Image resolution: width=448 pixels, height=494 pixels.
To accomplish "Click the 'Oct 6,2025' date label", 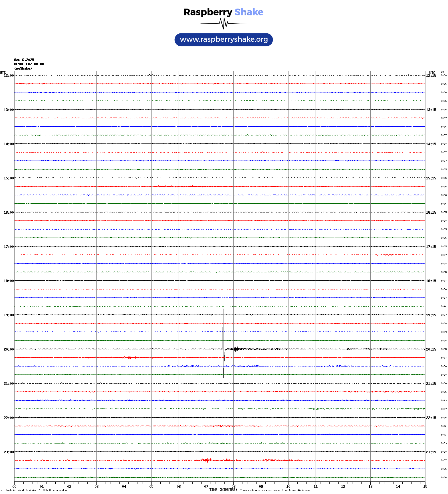I will click(x=24, y=60).
